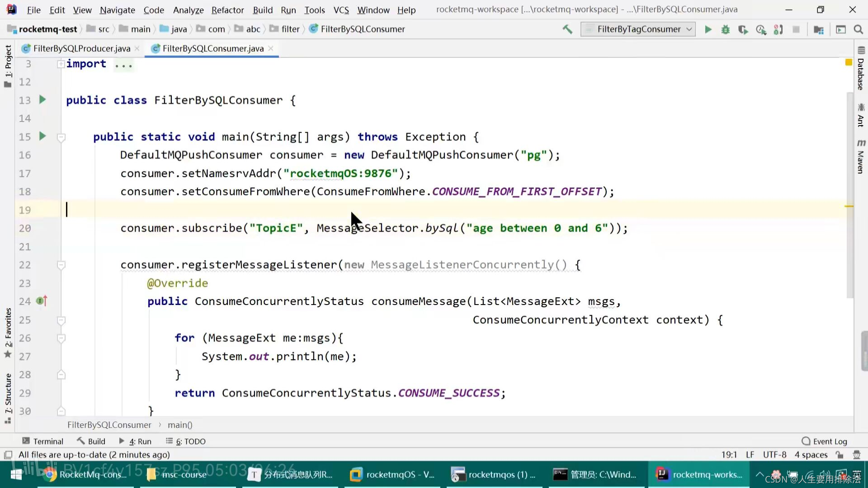Image resolution: width=868 pixels, height=488 pixels.
Task: Click the grey Stop icon in the run toolbar
Action: [796, 29]
